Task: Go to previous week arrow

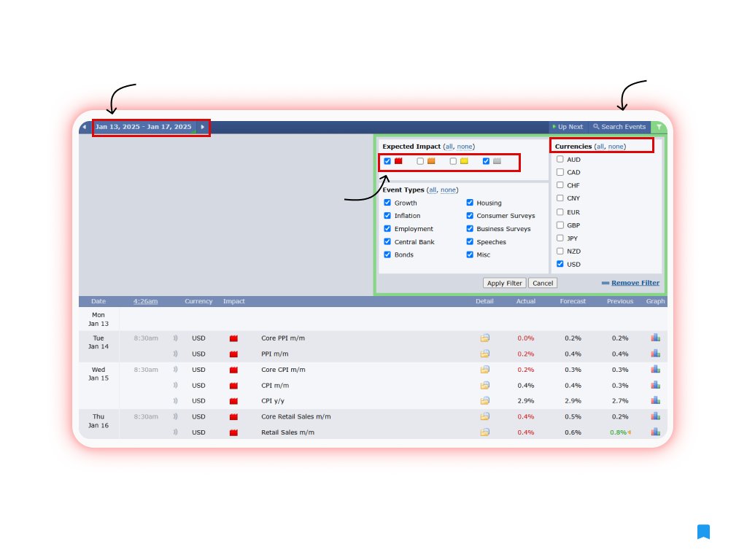Action: click(x=85, y=127)
